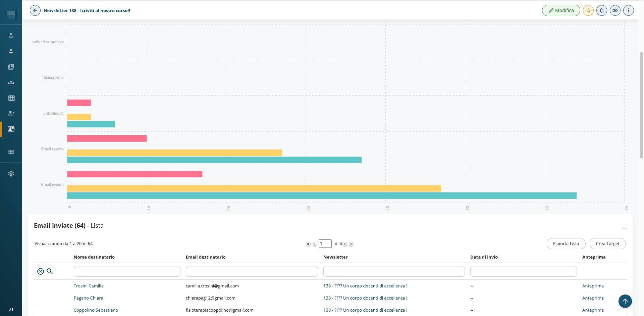Mark newsletter as favorite with star
This screenshot has width=644, height=316.
click(588, 10)
